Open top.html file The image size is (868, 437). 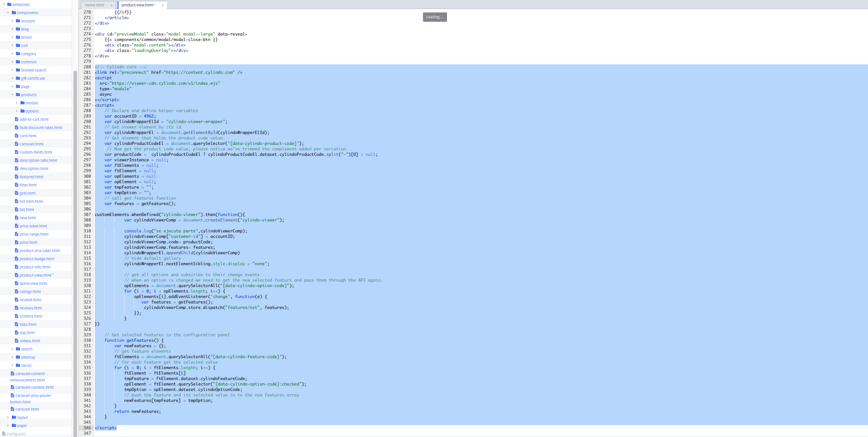click(x=27, y=333)
